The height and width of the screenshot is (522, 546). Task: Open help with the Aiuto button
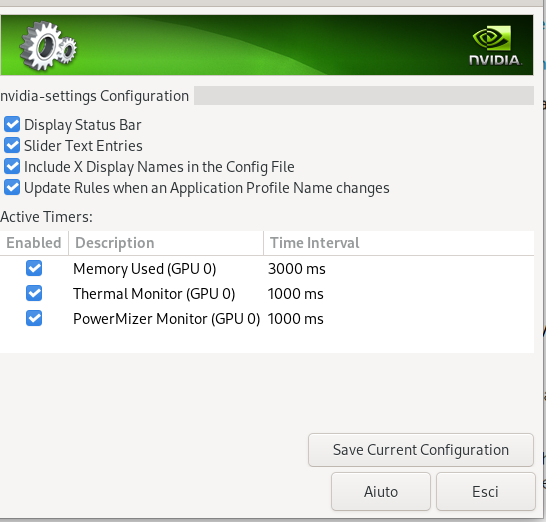[381, 491]
